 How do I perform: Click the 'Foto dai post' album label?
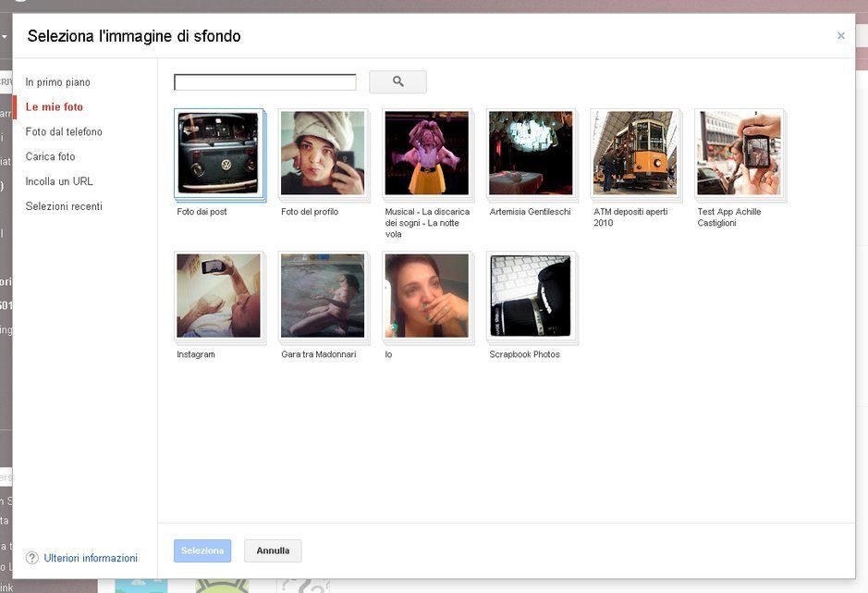[x=202, y=212]
